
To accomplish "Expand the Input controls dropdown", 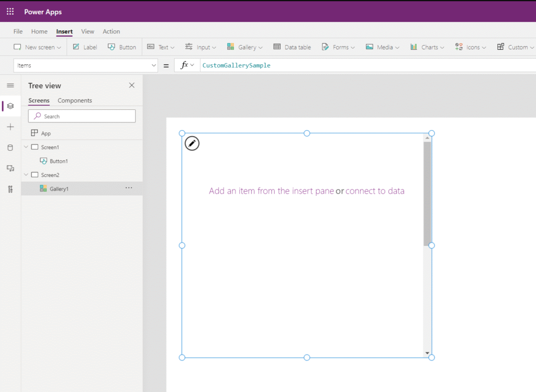I will [200, 47].
